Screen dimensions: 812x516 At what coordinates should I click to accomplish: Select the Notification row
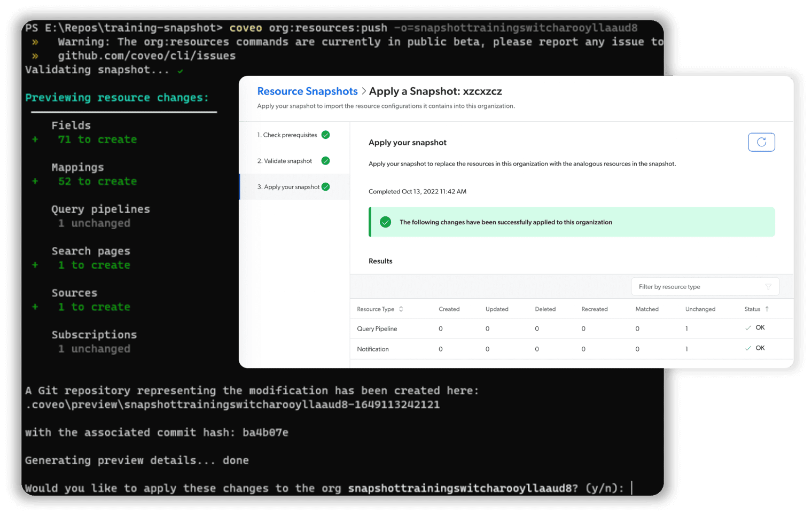click(x=572, y=349)
